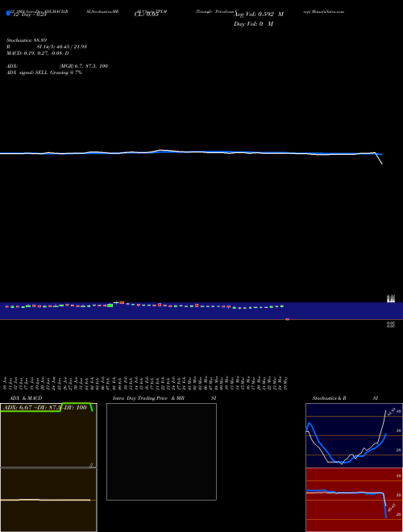Viewport: 403px width, 532px height.
Task: Click the blue 12 Day SMA legend square
Action: [8, 13]
